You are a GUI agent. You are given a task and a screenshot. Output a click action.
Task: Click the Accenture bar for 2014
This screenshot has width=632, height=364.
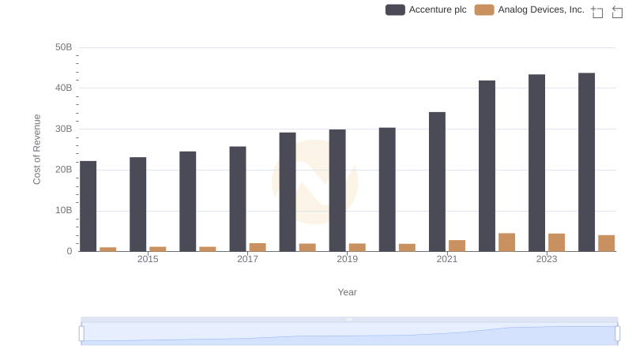click(x=88, y=206)
